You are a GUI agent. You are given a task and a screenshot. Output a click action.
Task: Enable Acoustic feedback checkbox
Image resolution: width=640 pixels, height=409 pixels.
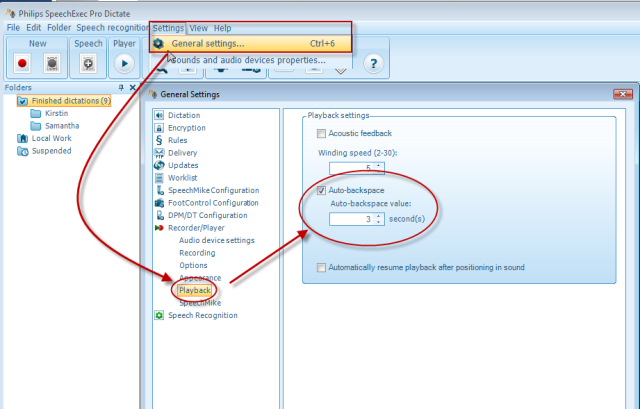tap(321, 133)
